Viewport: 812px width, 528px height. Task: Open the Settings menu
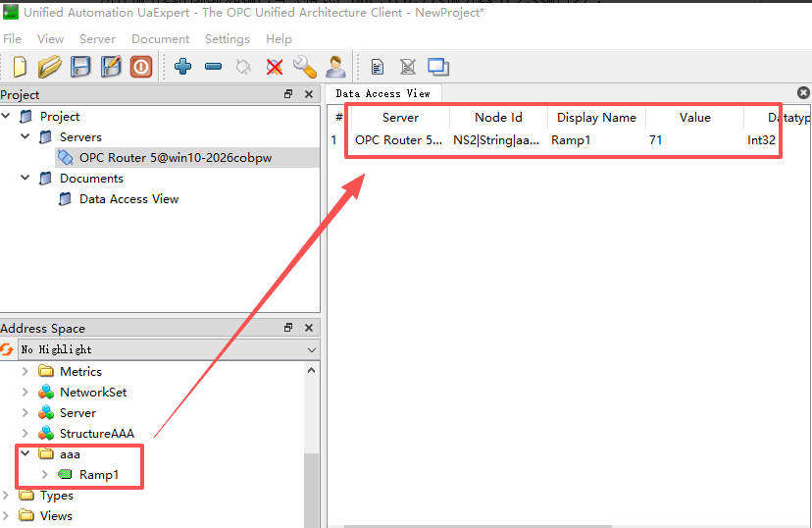pyautogui.click(x=228, y=39)
